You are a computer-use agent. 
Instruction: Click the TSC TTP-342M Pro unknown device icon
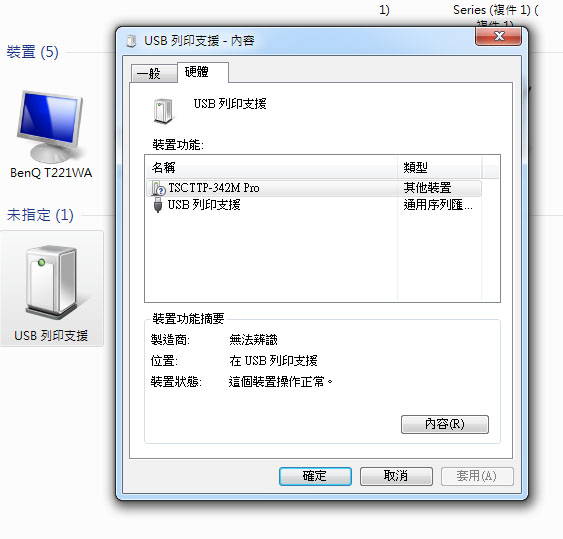(x=158, y=188)
